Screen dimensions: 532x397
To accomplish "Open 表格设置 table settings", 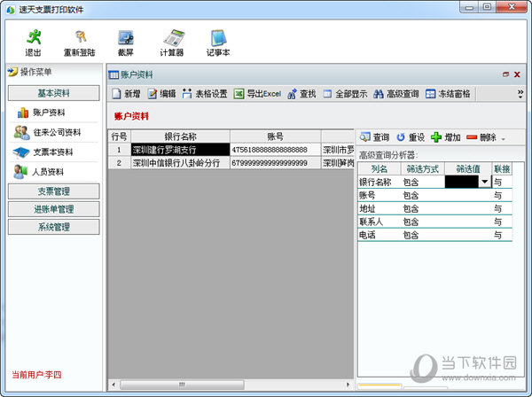I will coord(205,94).
